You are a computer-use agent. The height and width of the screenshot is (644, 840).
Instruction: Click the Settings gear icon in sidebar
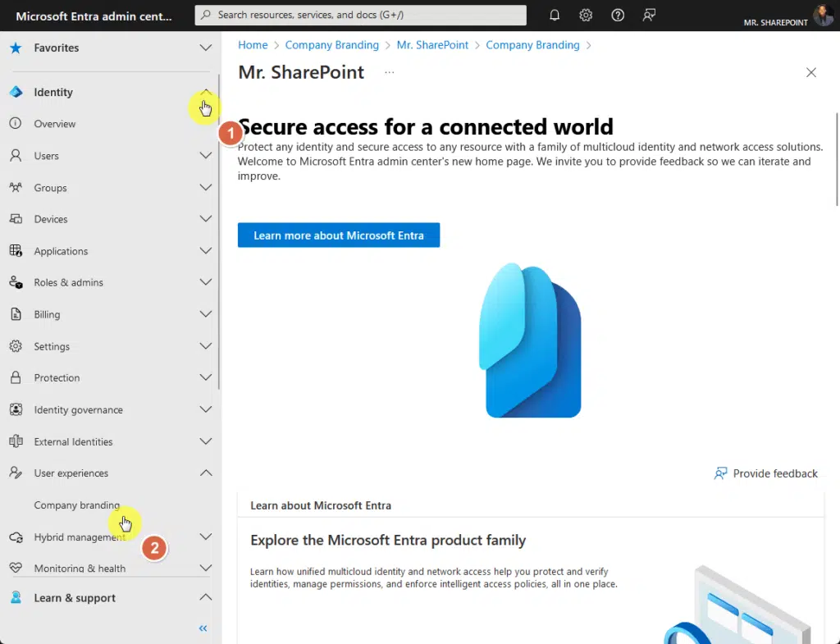click(x=16, y=346)
